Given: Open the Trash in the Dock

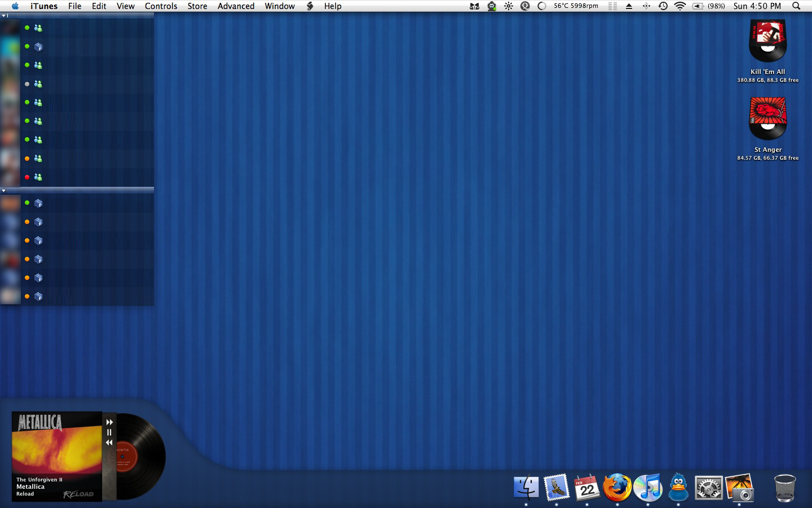Looking at the screenshot, I should coord(784,488).
